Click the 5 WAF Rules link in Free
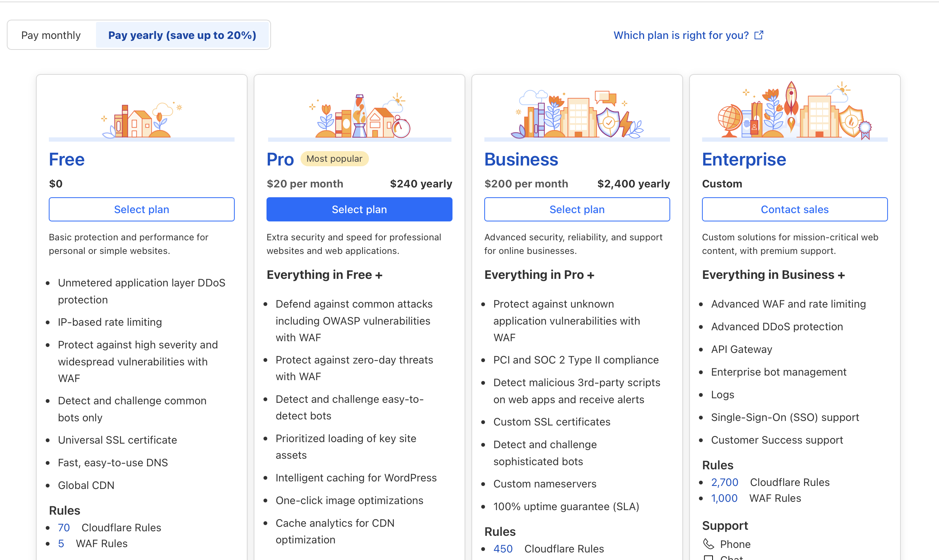 [x=61, y=543]
